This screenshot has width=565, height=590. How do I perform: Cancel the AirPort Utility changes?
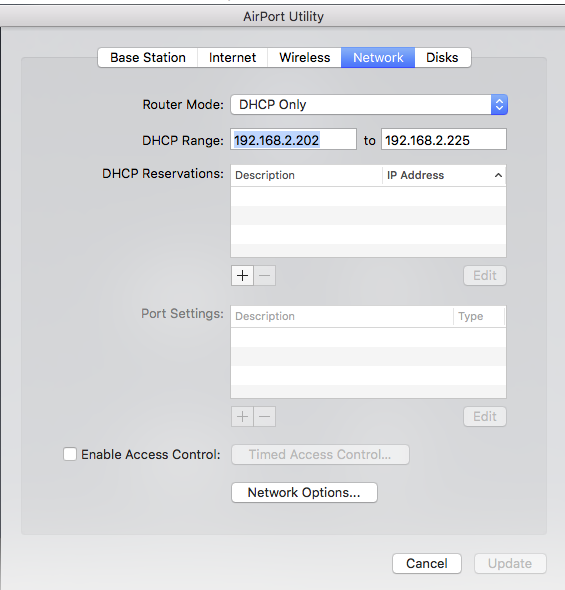pos(427,563)
